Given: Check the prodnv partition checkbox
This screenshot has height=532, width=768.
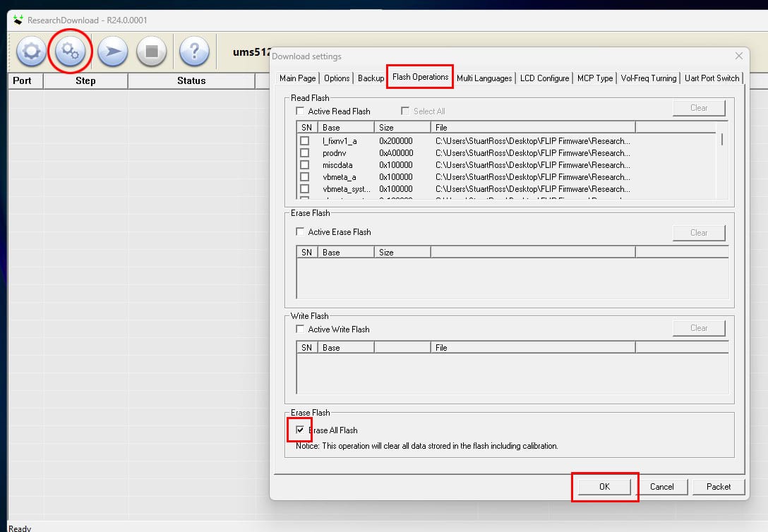Looking at the screenshot, I should 305,152.
